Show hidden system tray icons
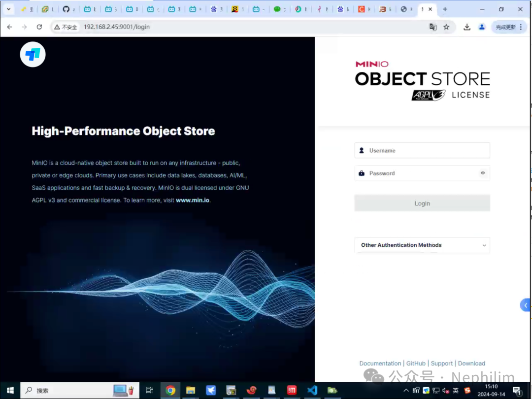 [406, 391]
